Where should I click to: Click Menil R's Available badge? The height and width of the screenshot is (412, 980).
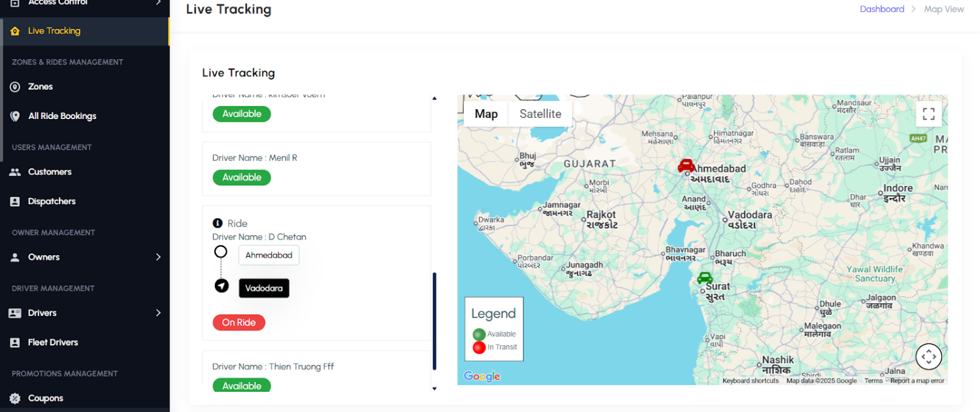tap(242, 177)
